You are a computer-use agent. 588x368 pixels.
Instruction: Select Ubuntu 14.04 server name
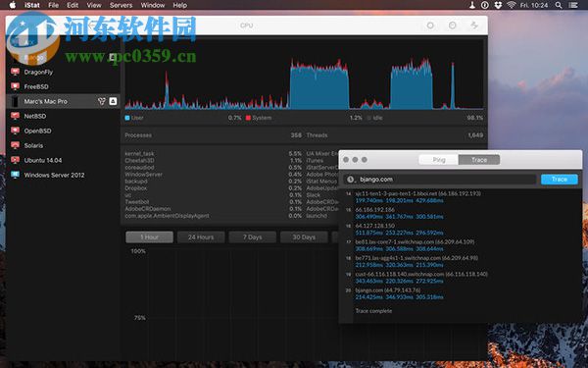[x=43, y=160]
